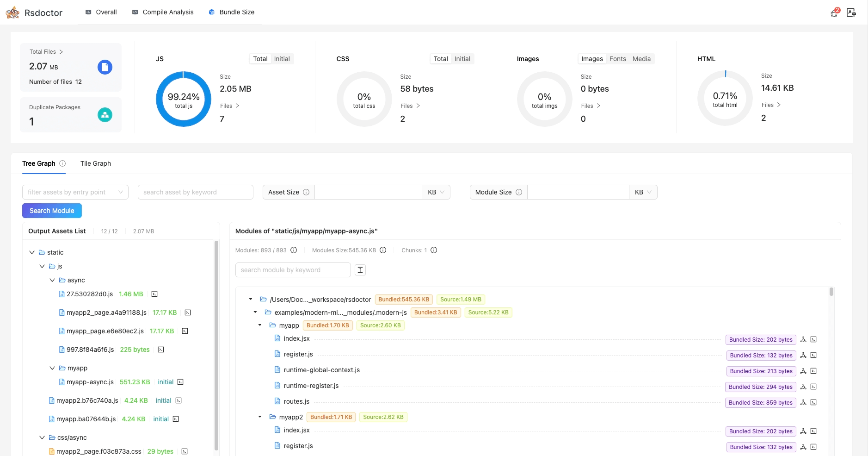868x456 pixels.
Task: Click the modules tree scrollbar thumb
Action: click(831, 292)
